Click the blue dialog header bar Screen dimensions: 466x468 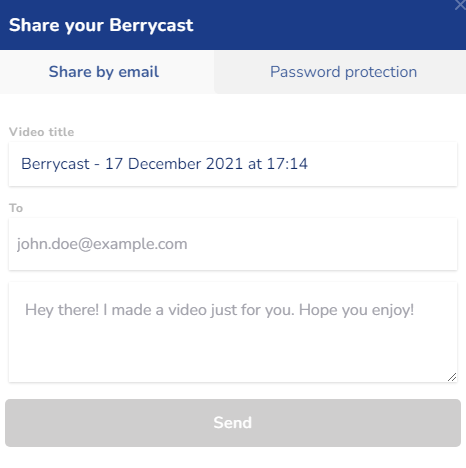coord(233,25)
